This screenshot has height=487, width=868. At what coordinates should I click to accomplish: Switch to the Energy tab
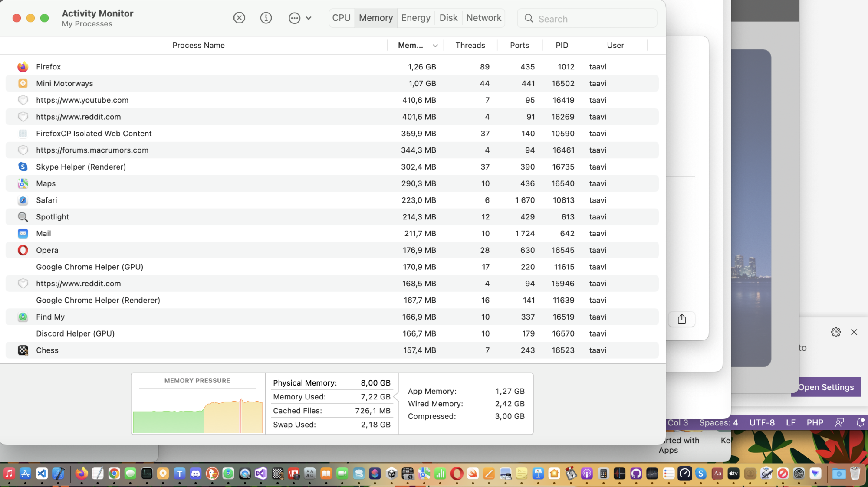[x=415, y=18]
